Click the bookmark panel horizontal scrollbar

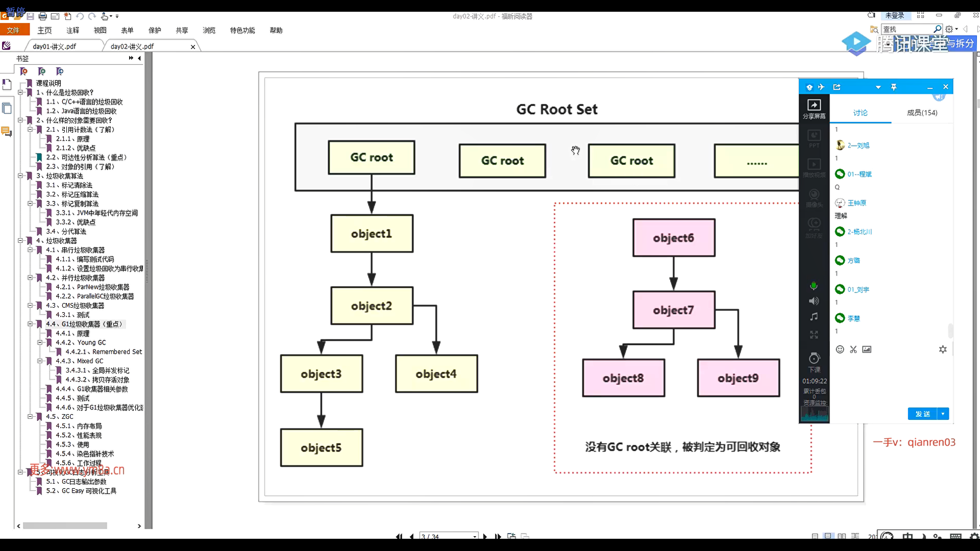tap(65, 525)
